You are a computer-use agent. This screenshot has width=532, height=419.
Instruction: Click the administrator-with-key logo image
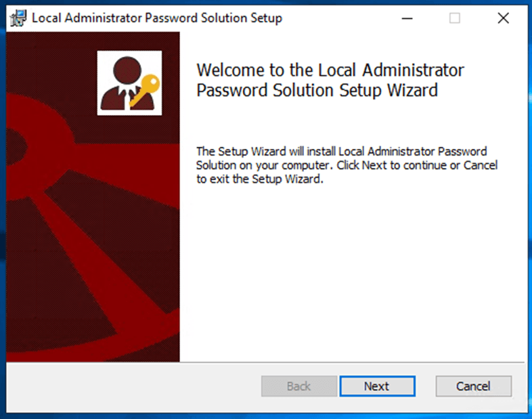129,83
